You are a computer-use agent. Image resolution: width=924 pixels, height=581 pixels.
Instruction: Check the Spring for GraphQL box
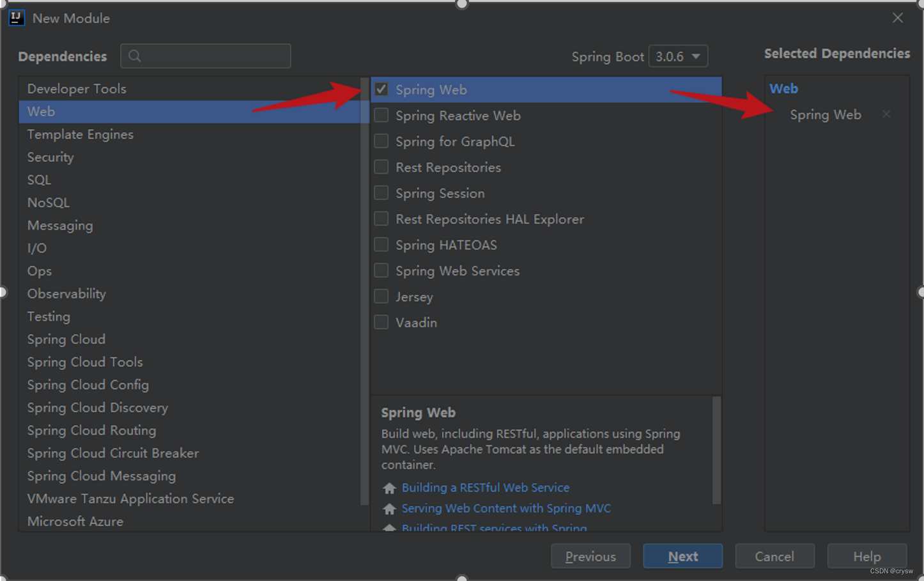click(x=381, y=141)
